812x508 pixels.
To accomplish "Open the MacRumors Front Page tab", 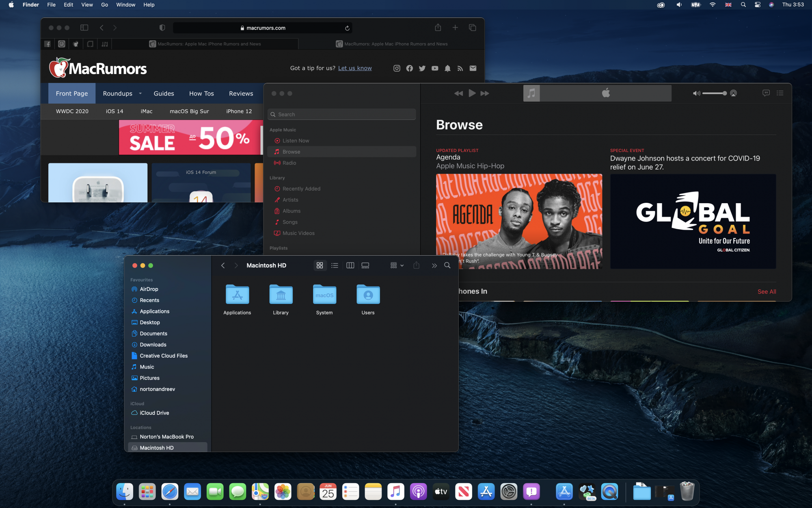I will [x=72, y=93].
